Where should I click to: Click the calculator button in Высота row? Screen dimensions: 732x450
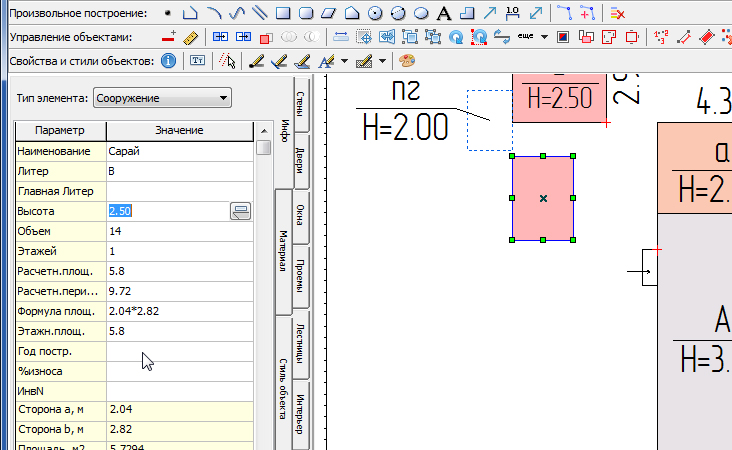coord(240,210)
